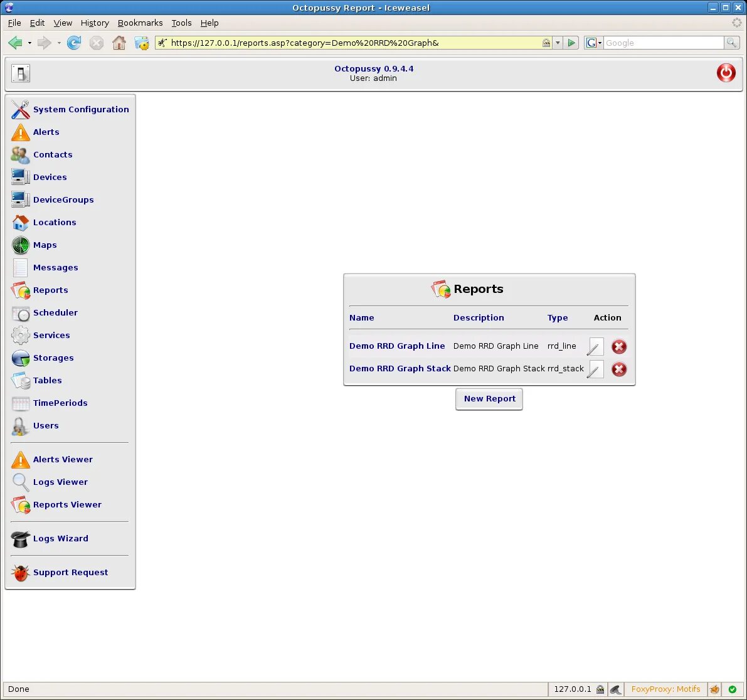Edit Demo RRD Graph Stack via pencil icon
Viewport: 747px width, 700px height.
click(x=595, y=369)
